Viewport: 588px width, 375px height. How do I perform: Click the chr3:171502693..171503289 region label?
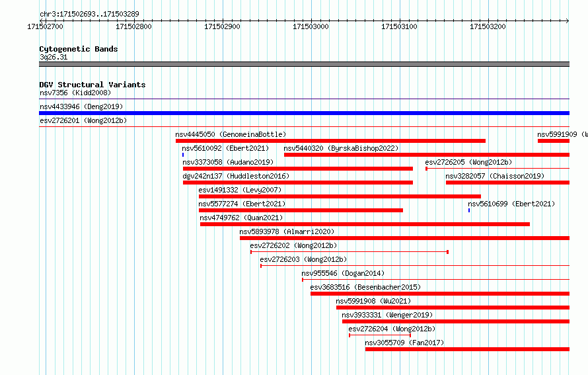[89, 14]
